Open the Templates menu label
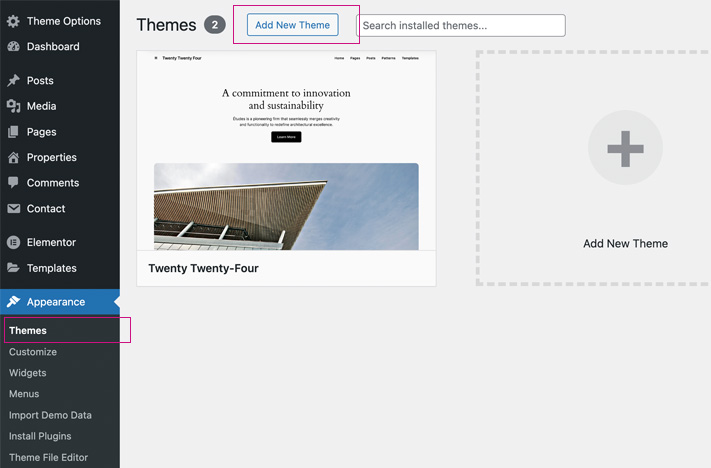This screenshot has width=711, height=468. click(52, 268)
